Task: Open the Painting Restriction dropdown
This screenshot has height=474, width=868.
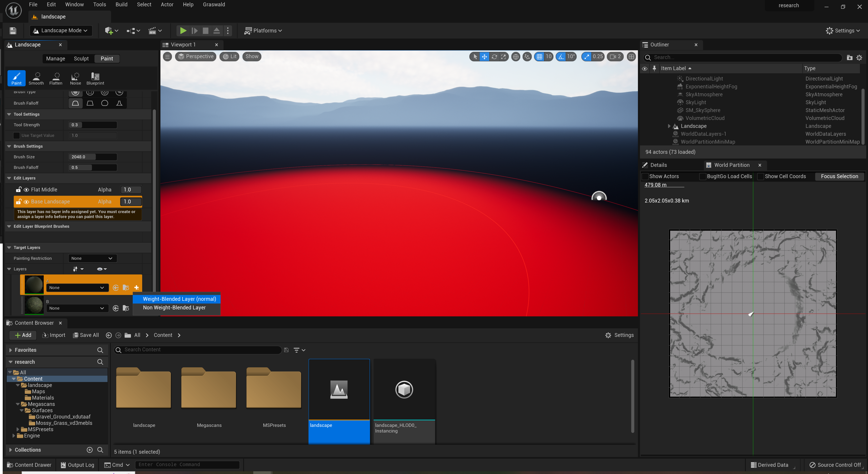Action: pyautogui.click(x=92, y=258)
